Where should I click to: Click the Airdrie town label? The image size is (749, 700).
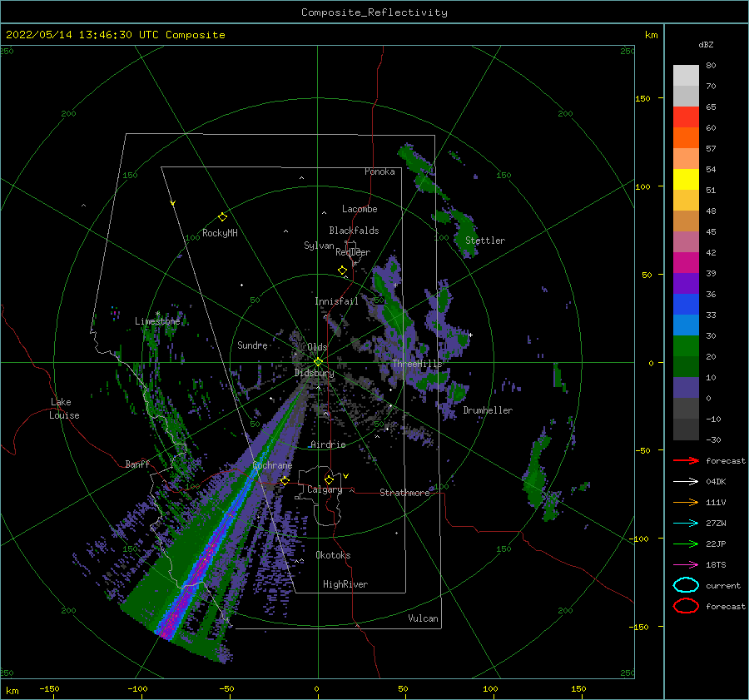pyautogui.click(x=328, y=444)
